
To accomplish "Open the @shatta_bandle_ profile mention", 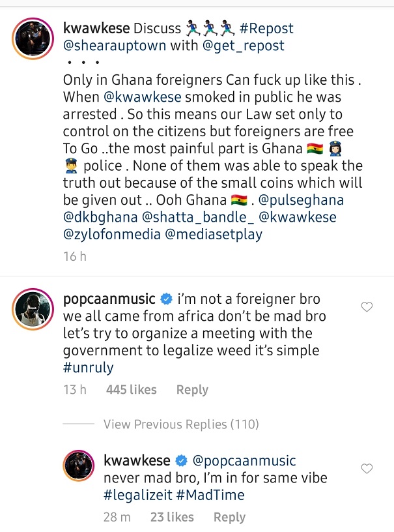I will 198,217.
